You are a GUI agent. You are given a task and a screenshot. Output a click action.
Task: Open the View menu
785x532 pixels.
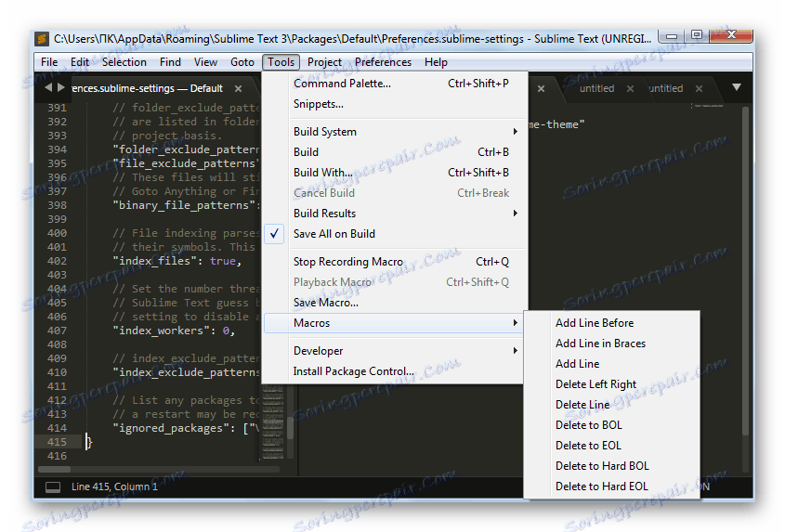205,62
